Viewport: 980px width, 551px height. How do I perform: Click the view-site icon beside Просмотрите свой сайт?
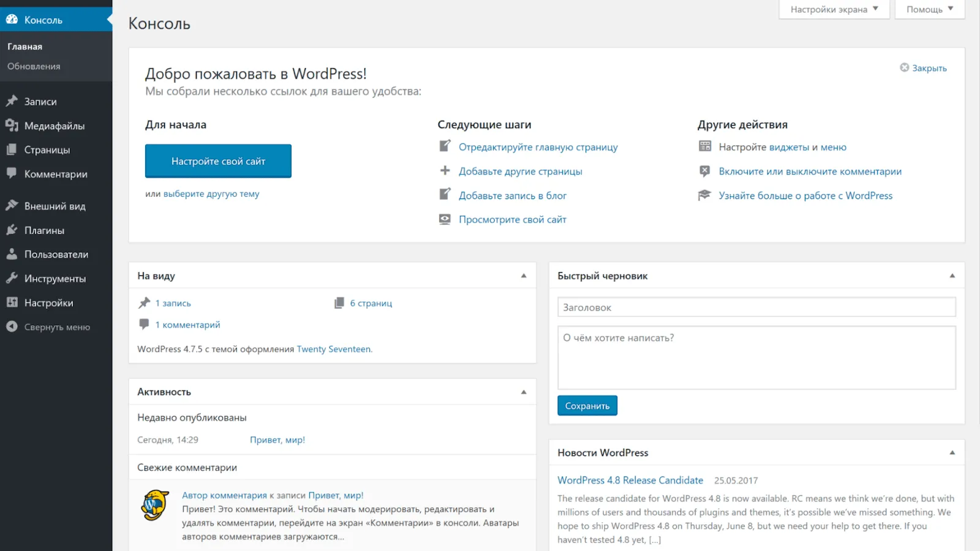[445, 219]
